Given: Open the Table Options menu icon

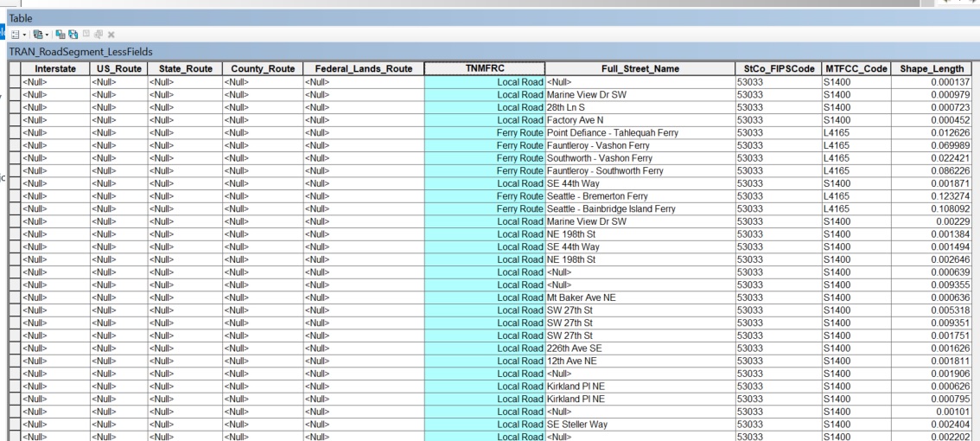Looking at the screenshot, I should [15, 35].
